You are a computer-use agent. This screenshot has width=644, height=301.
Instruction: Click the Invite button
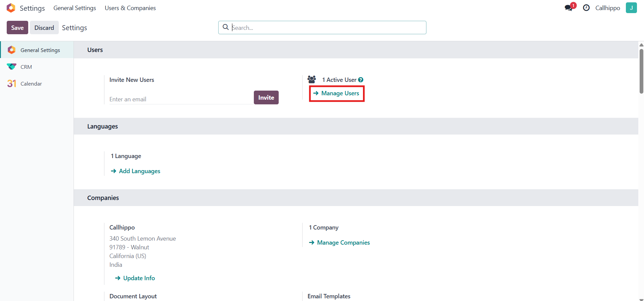tap(266, 97)
